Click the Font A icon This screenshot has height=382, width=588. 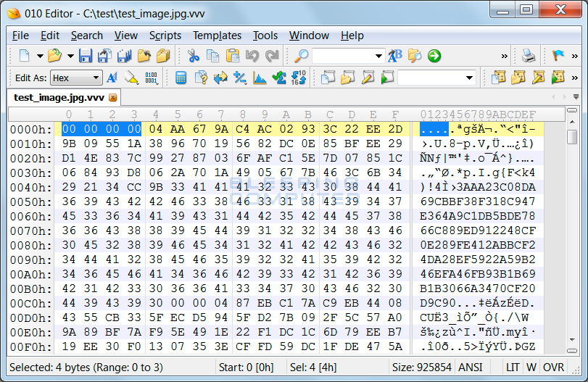pyautogui.click(x=112, y=78)
